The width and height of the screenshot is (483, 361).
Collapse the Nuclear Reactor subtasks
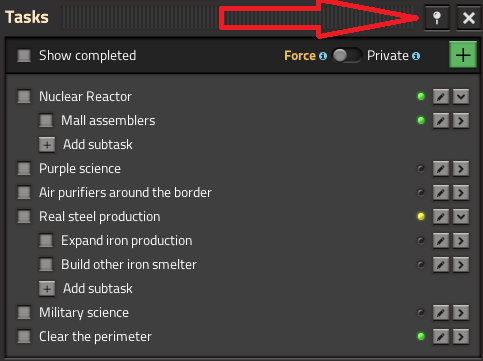[x=461, y=97]
